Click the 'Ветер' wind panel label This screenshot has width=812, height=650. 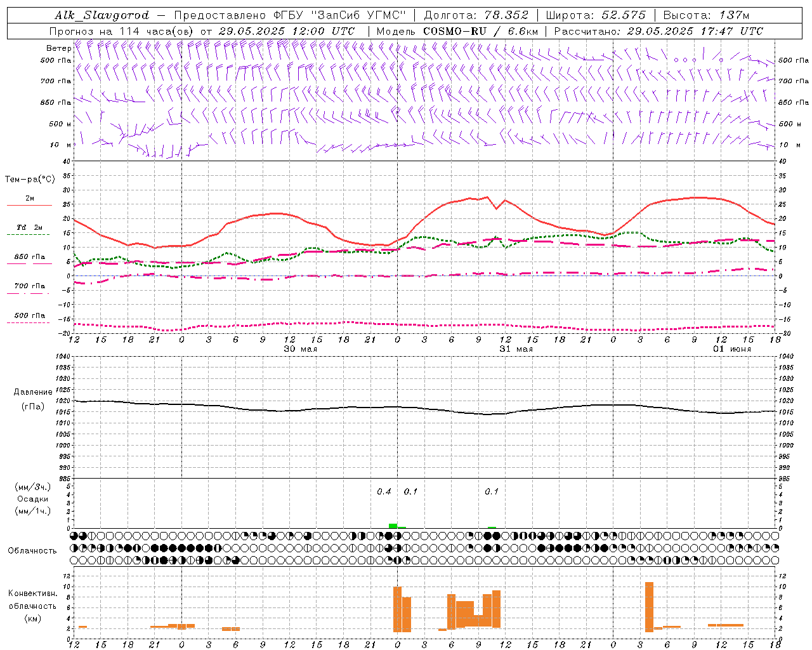(58, 48)
